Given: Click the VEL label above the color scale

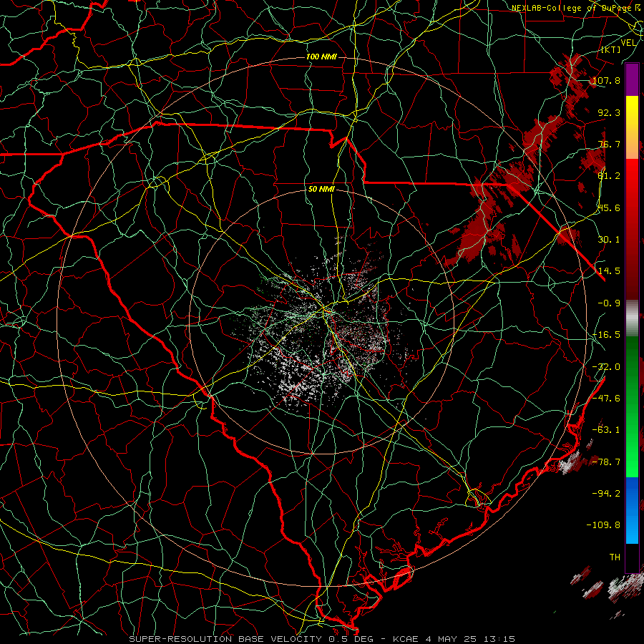Looking at the screenshot, I should [628, 43].
